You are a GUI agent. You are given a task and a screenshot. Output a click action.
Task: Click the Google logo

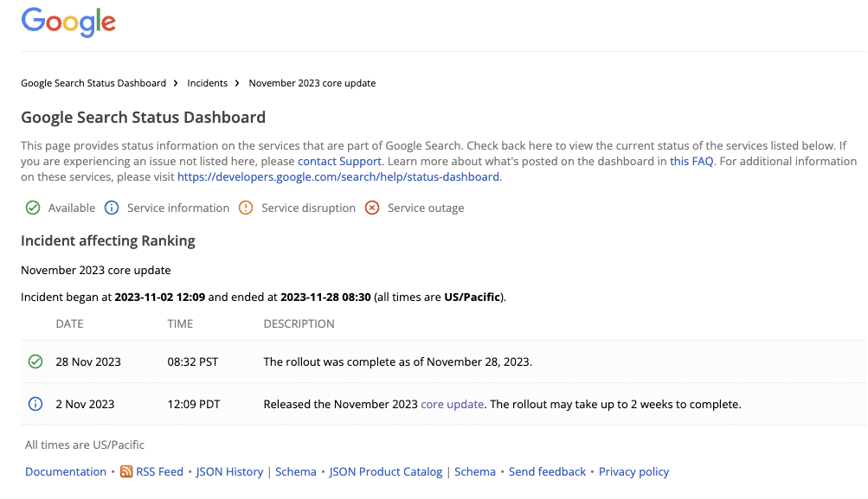68,22
